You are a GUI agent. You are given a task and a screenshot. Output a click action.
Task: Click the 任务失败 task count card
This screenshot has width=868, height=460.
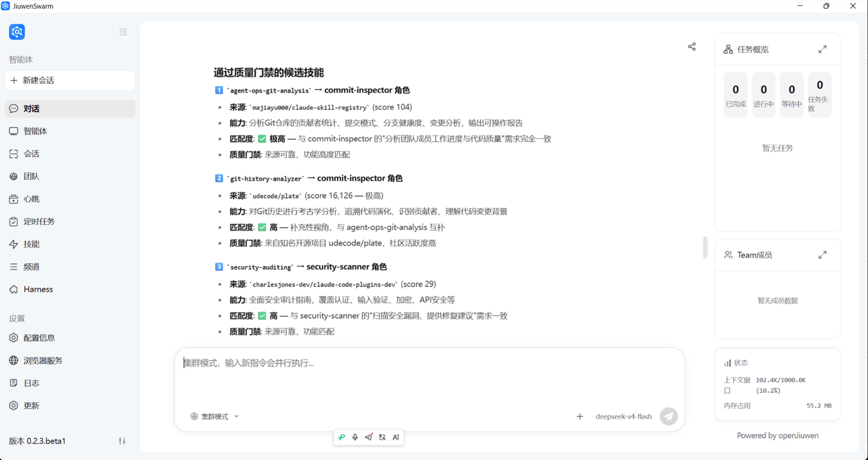click(820, 94)
